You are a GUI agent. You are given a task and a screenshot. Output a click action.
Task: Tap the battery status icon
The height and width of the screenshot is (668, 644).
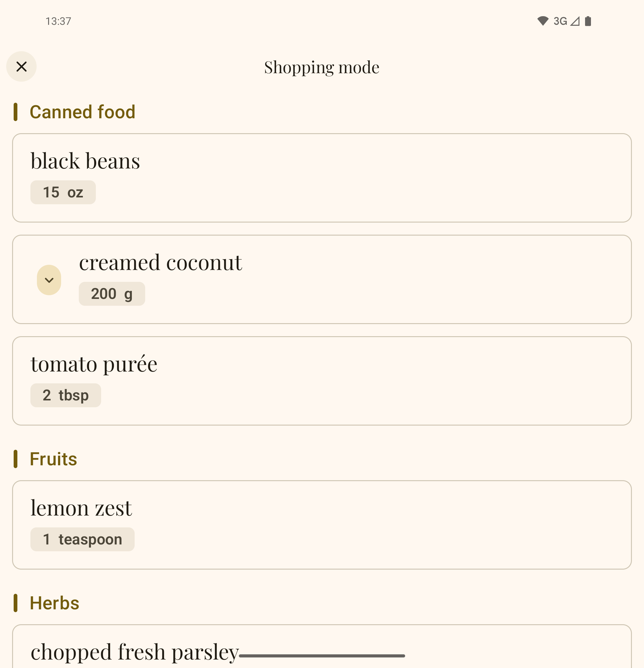pyautogui.click(x=588, y=21)
